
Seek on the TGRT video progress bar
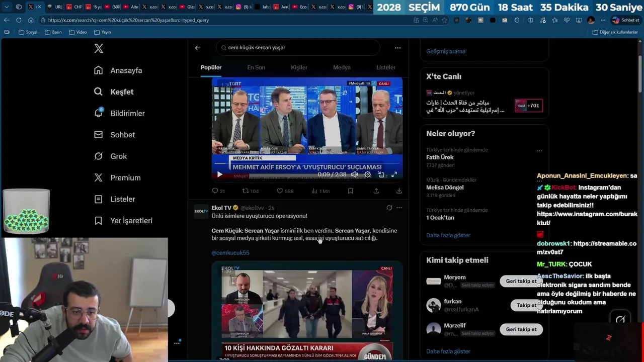[x=307, y=163]
